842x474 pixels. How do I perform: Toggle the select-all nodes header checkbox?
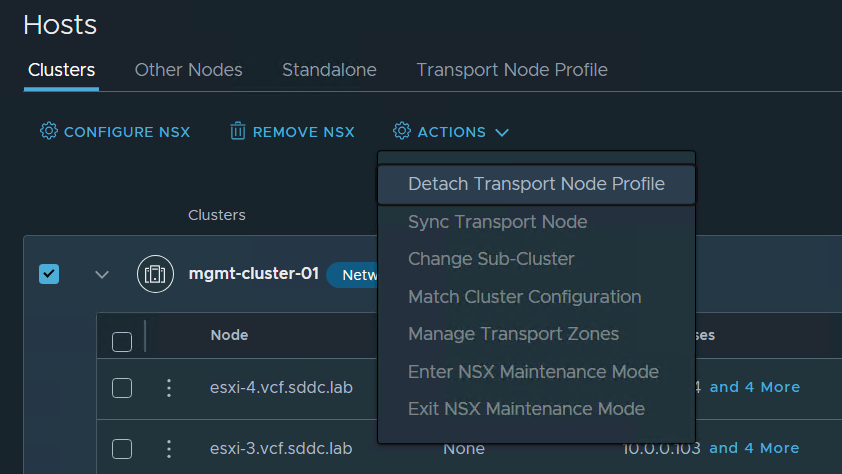(x=122, y=342)
